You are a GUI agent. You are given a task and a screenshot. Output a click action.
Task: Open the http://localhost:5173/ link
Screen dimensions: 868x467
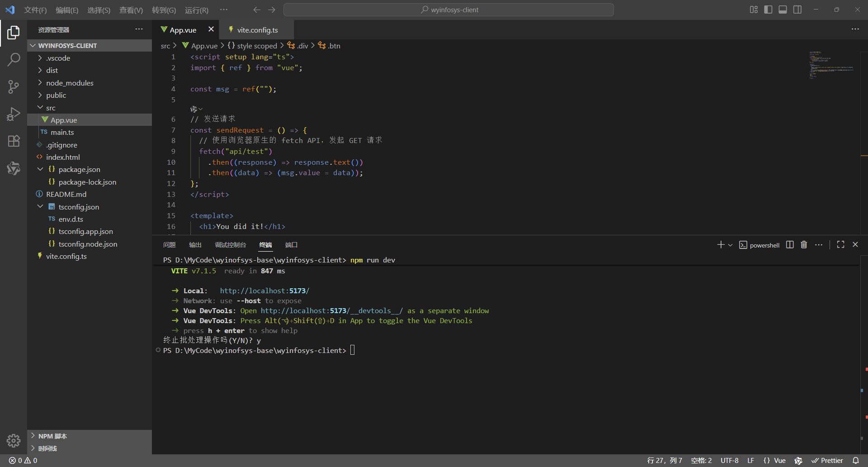click(x=264, y=291)
